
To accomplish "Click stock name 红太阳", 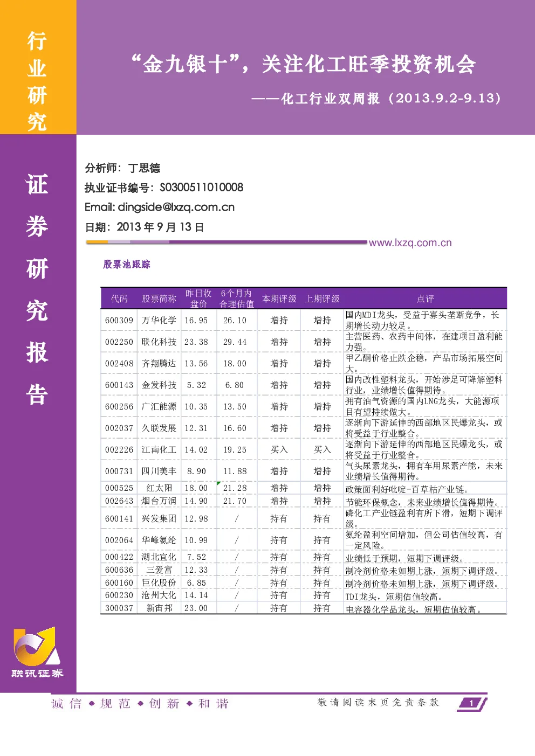I will 159,488.
